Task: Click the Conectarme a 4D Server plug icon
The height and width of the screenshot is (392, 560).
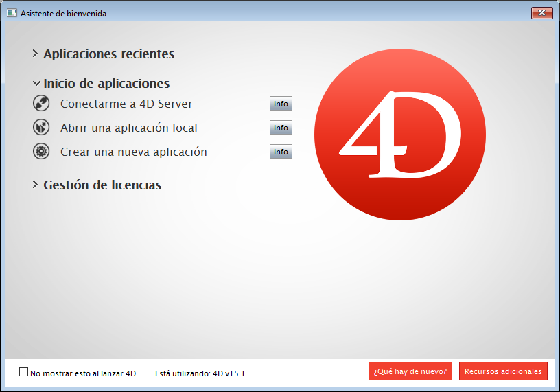Action: [41, 103]
